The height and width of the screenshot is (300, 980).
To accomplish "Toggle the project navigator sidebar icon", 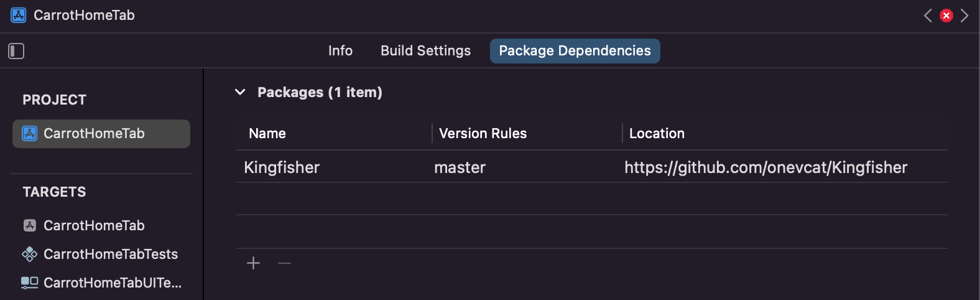I will 16,51.
